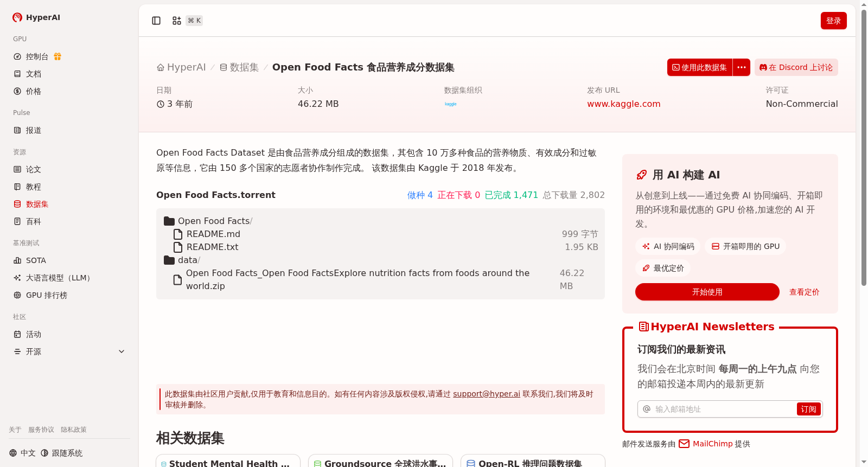Screen dimensions: 868x467
Task: Click the 中文 language selector
Action: point(22,453)
